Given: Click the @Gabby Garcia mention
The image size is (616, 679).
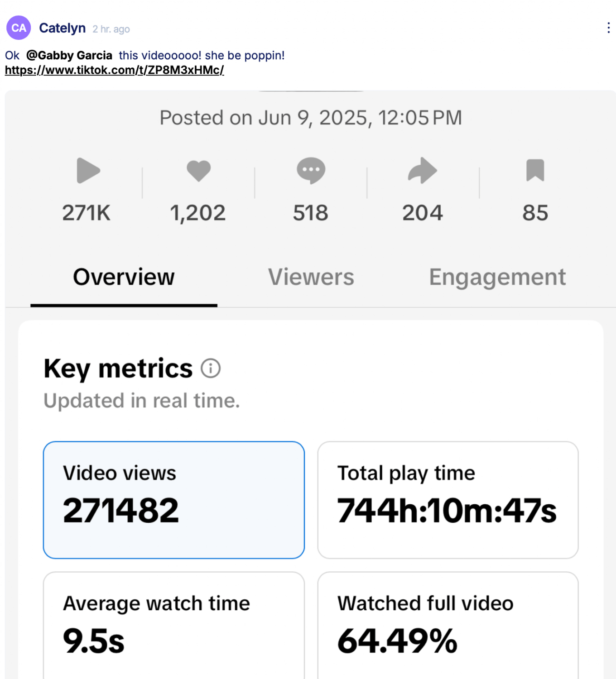Looking at the screenshot, I should pyautogui.click(x=69, y=55).
